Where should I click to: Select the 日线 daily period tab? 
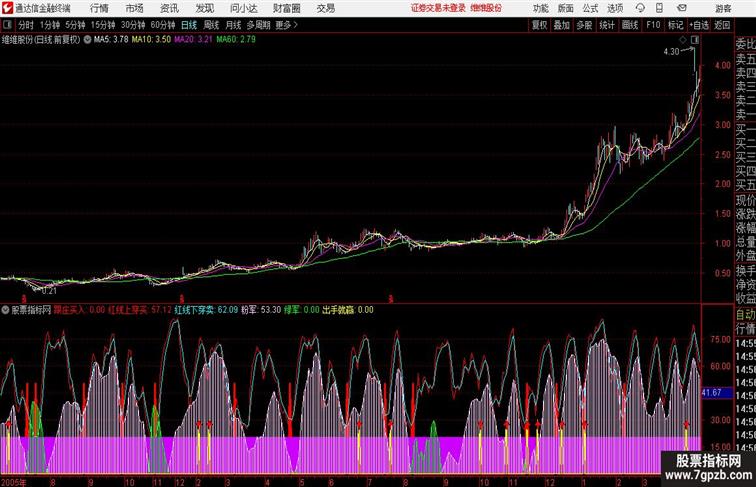[x=189, y=25]
